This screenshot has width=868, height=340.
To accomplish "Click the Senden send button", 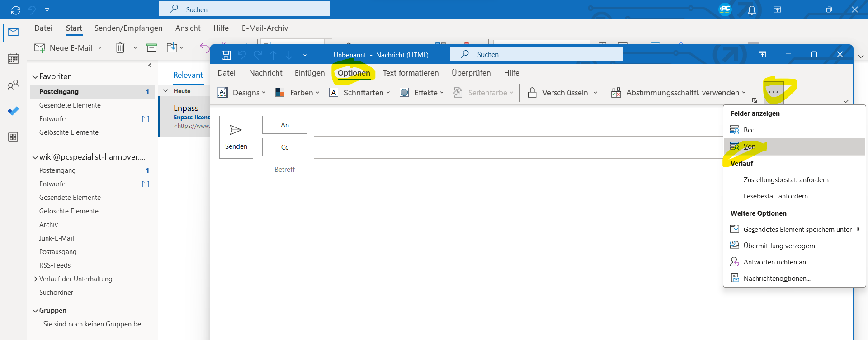I will [236, 137].
